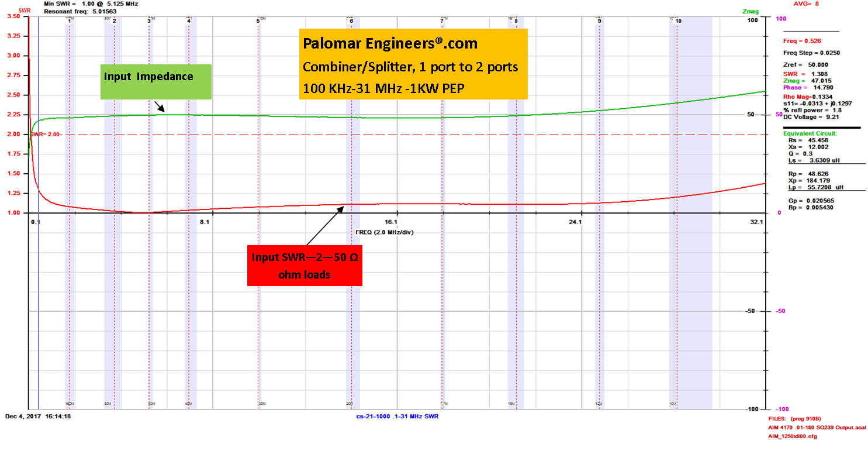Click the "32.1" frequency axis tick
Image resolution: width=868 pixels, height=468 pixels.
coord(756,222)
